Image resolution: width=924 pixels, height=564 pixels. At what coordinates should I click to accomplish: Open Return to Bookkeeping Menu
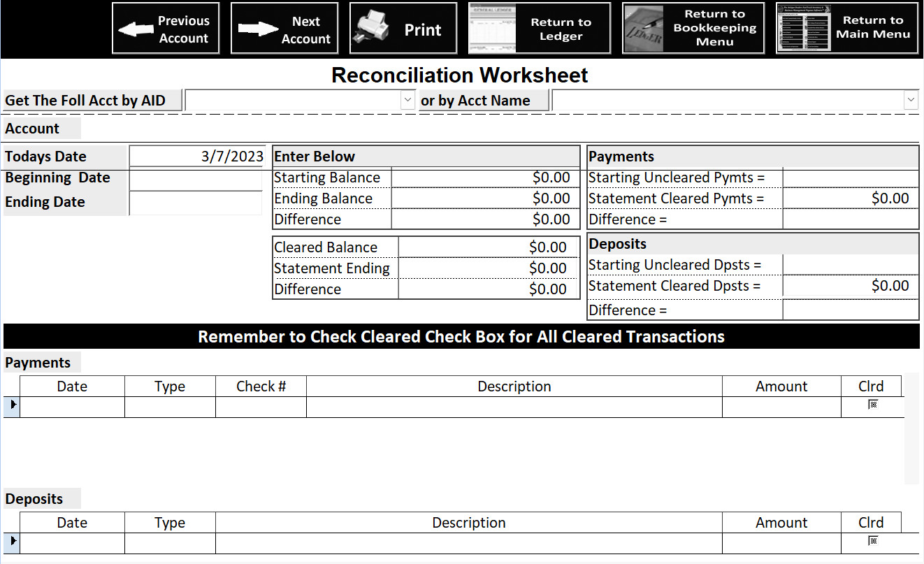(693, 29)
